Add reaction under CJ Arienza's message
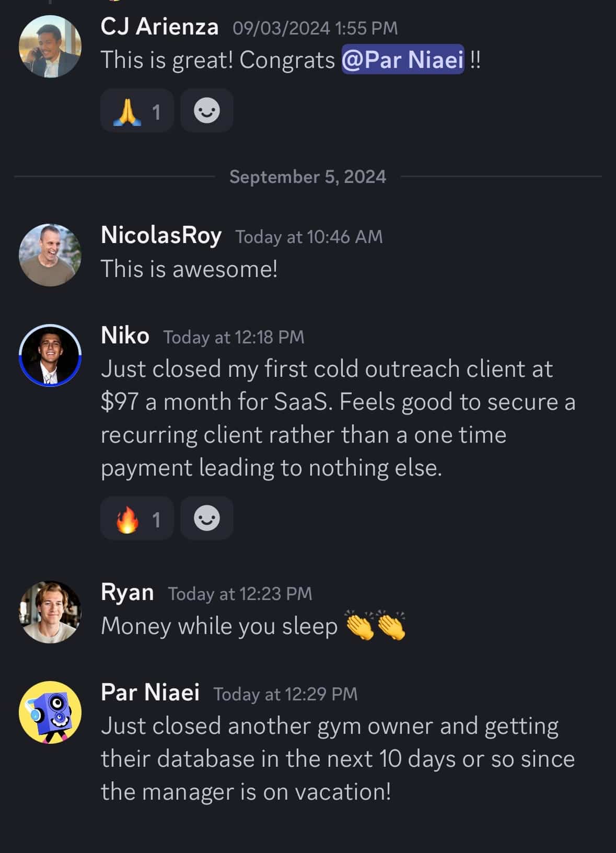This screenshot has height=853, width=616. point(207,111)
